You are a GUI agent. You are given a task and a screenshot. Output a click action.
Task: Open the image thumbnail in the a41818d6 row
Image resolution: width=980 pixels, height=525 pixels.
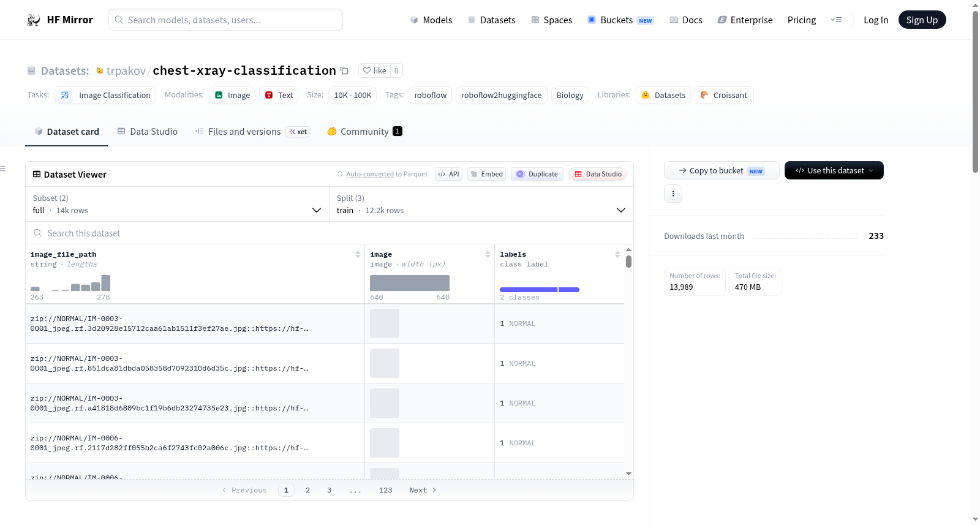(x=385, y=403)
